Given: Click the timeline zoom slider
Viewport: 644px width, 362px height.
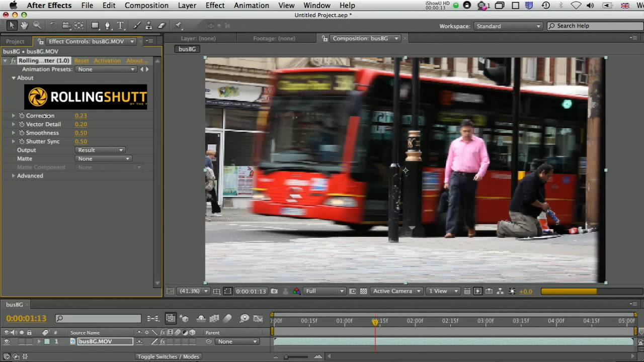Looking at the screenshot, I should pyautogui.click(x=297, y=356).
